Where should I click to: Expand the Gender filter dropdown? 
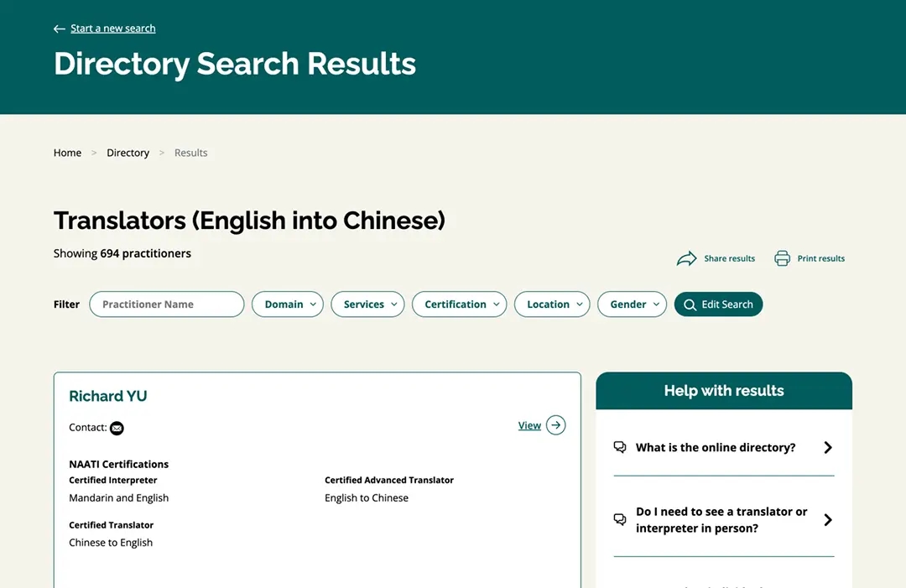click(x=632, y=304)
